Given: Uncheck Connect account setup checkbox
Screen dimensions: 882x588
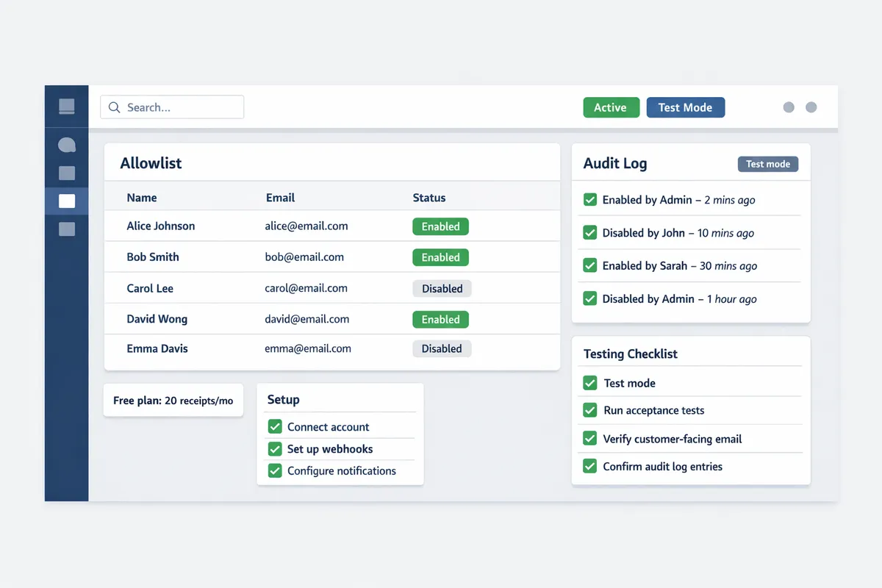Looking at the screenshot, I should 275,426.
